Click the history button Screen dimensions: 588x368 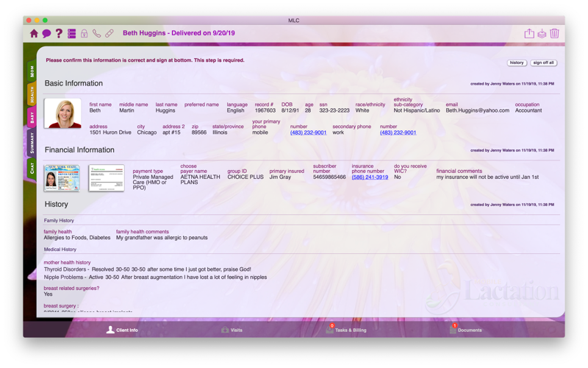click(x=517, y=63)
